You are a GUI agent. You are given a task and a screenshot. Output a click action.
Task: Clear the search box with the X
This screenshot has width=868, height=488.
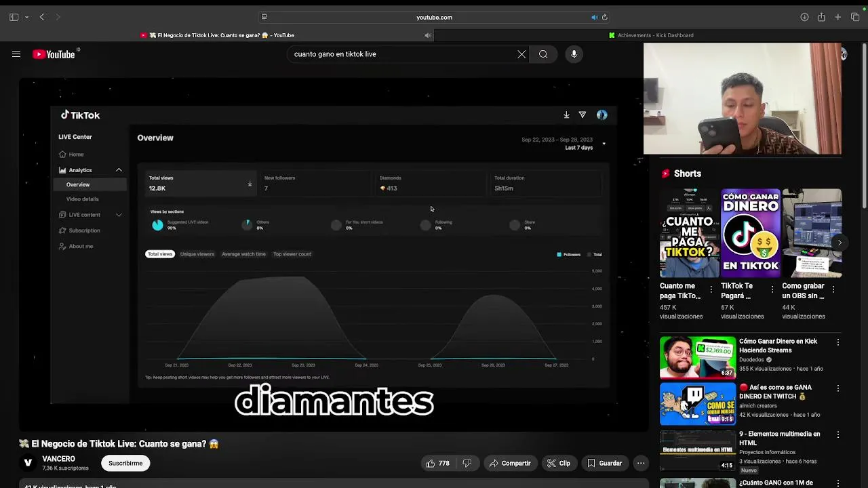tap(521, 54)
